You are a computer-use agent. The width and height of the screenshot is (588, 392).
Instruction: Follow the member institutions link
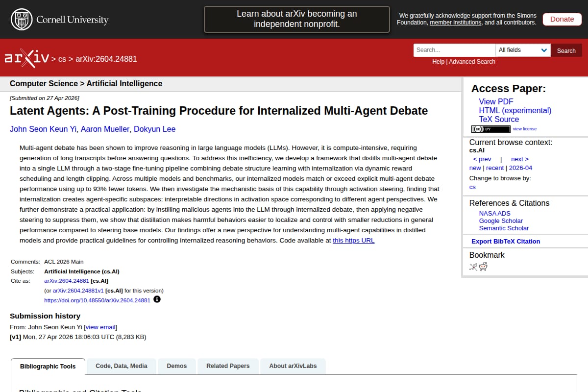(456, 23)
